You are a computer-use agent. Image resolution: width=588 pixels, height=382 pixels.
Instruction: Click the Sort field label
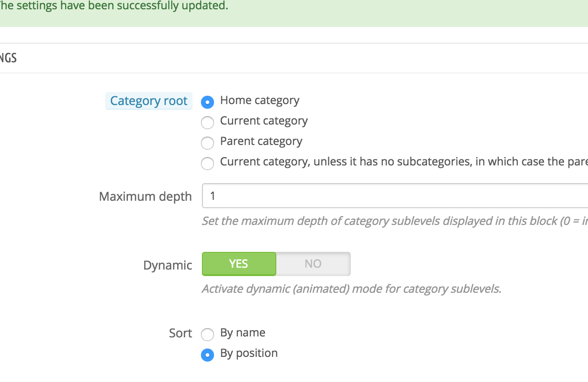click(x=180, y=333)
